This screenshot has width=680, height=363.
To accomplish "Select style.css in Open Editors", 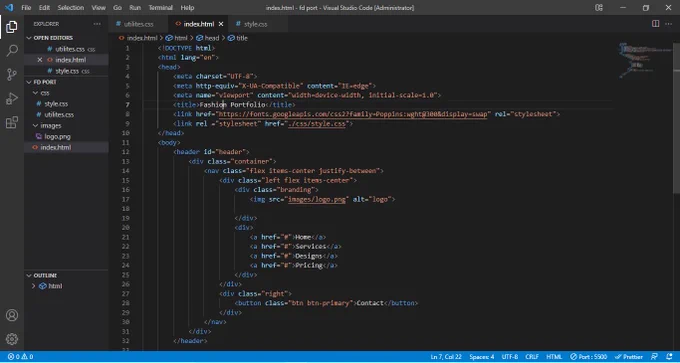I will pos(67,71).
